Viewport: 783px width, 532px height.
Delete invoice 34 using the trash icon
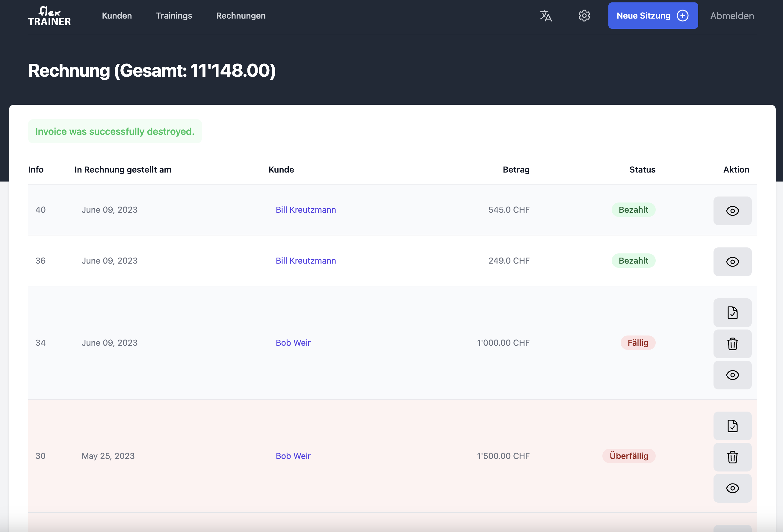[732, 344]
